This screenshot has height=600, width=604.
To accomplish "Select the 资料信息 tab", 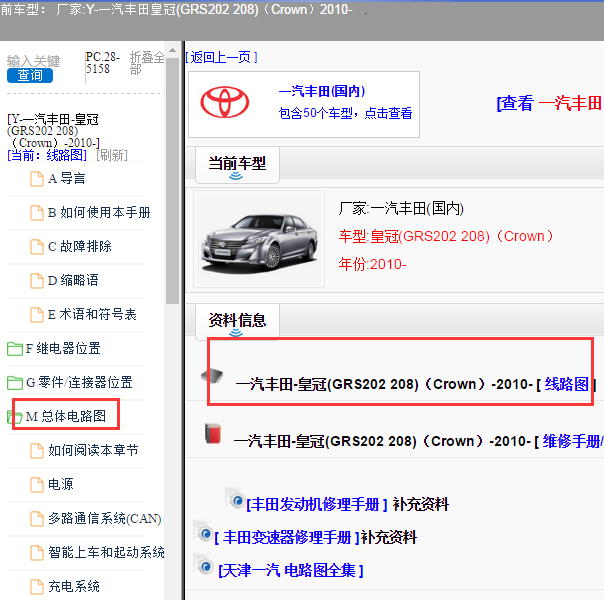I will [237, 320].
